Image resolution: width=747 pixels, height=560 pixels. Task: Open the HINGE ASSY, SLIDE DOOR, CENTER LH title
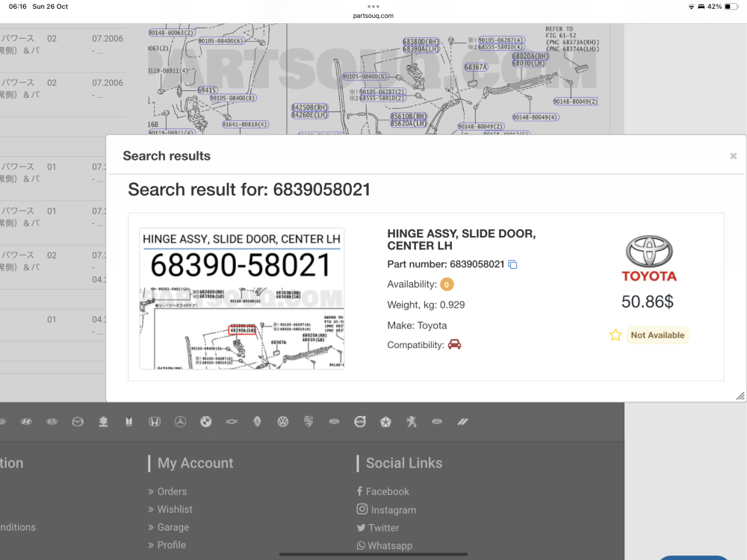click(x=461, y=240)
